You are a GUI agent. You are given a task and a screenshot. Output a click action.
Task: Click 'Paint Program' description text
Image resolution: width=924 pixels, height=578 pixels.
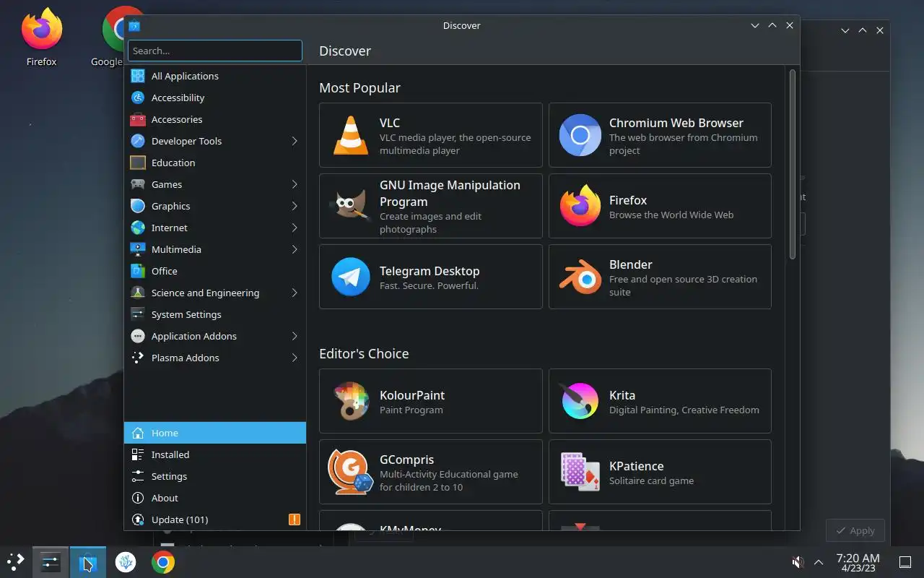pyautogui.click(x=411, y=410)
